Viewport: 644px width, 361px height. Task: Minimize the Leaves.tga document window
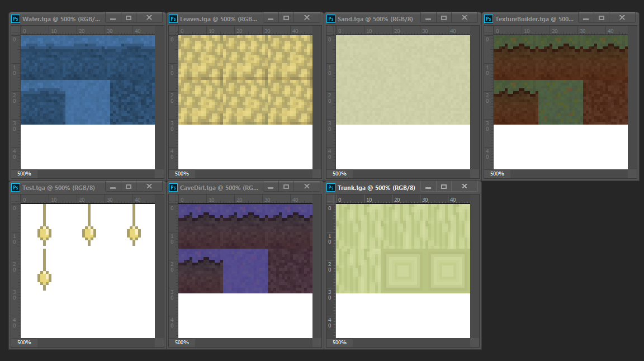tap(271, 18)
